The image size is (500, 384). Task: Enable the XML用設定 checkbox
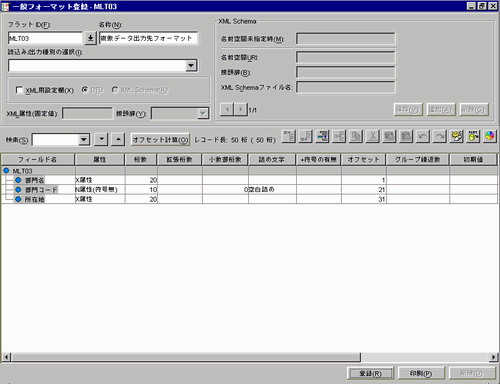click(19, 90)
